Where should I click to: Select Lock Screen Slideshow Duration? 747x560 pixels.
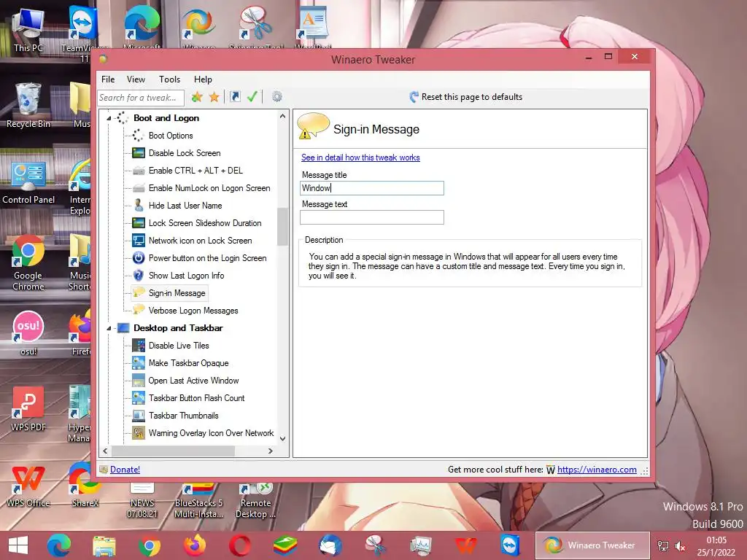pos(205,223)
